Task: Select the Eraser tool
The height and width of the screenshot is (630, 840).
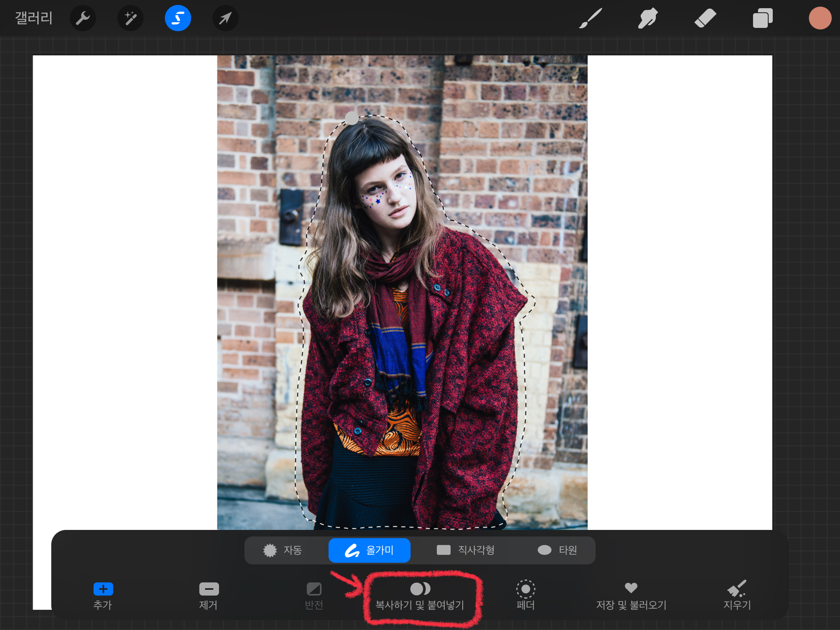Action: pyautogui.click(x=705, y=18)
